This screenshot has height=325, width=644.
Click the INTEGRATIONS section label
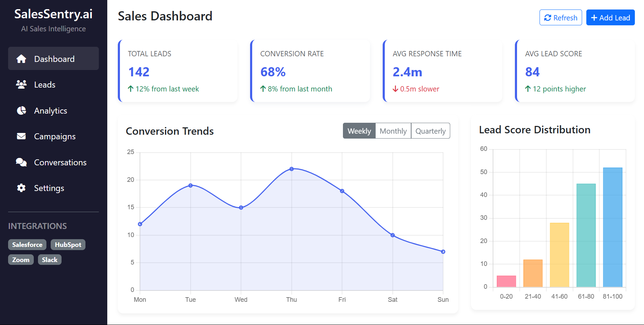pyautogui.click(x=37, y=226)
